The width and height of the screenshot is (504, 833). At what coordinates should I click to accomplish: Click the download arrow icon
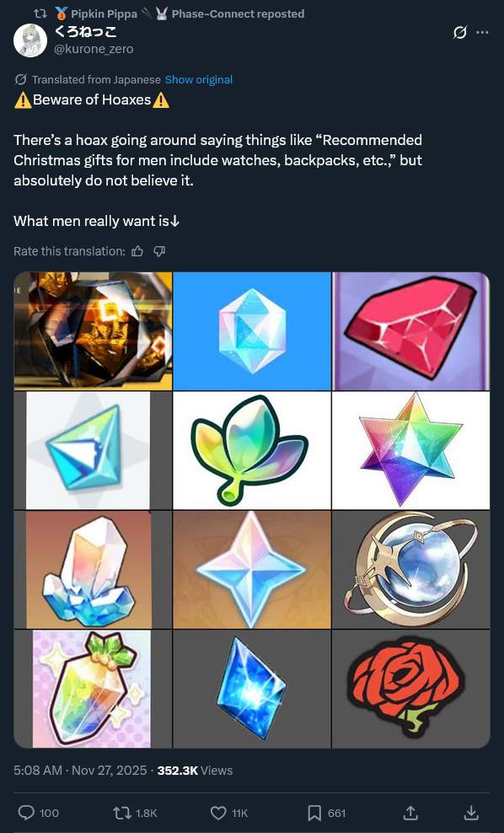pyautogui.click(x=471, y=813)
